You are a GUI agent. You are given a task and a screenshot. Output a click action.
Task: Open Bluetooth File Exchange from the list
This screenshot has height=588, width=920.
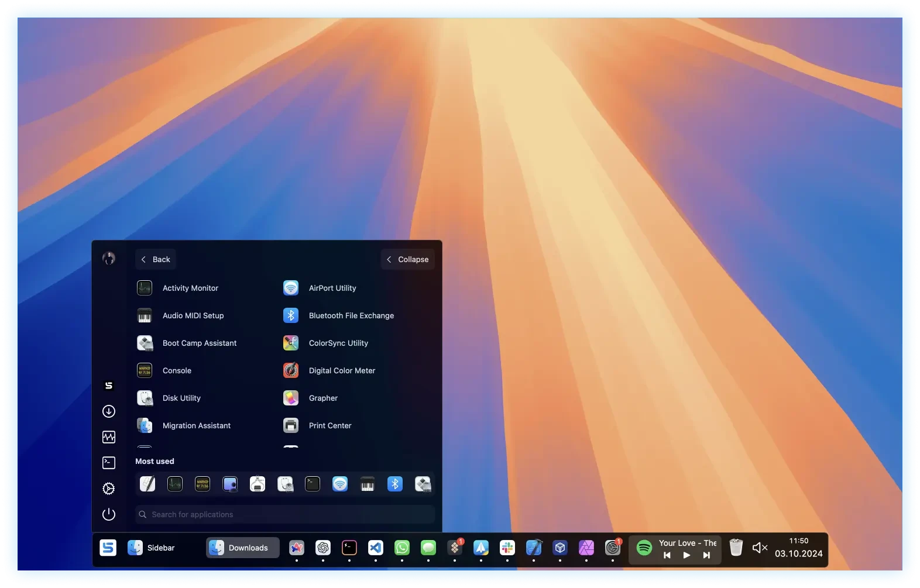[351, 315]
